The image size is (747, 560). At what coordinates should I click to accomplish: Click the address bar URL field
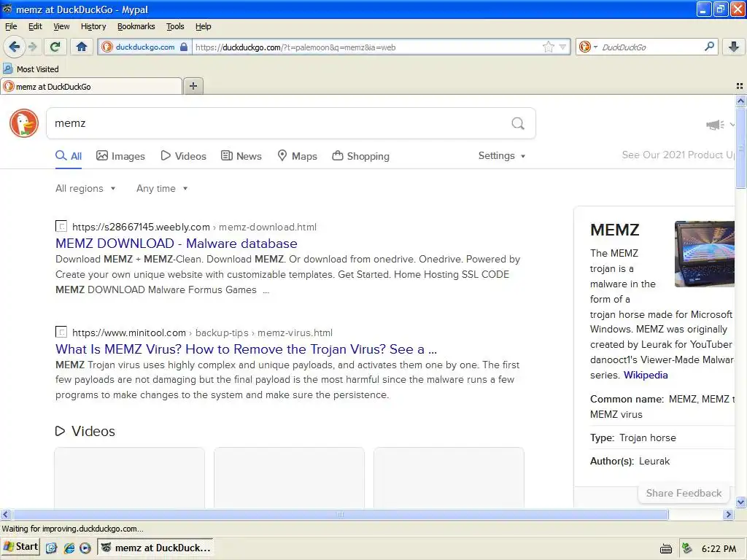pyautogui.click(x=367, y=47)
